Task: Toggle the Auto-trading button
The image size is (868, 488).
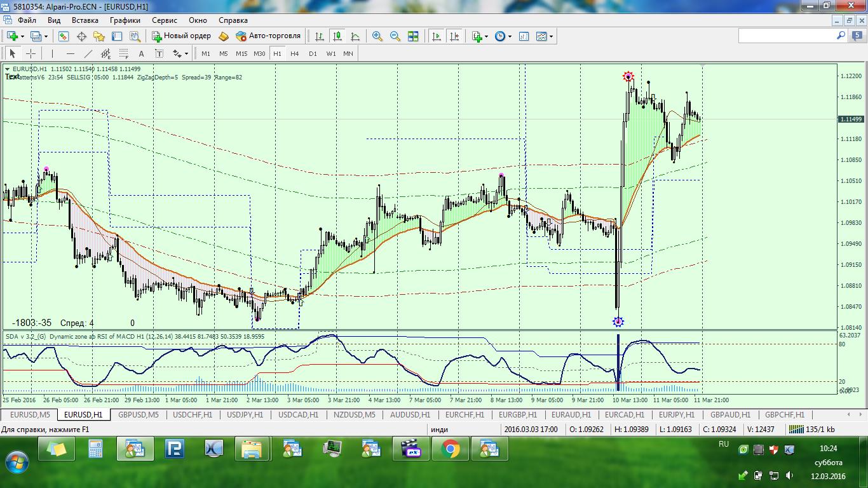Action: pyautogui.click(x=268, y=36)
